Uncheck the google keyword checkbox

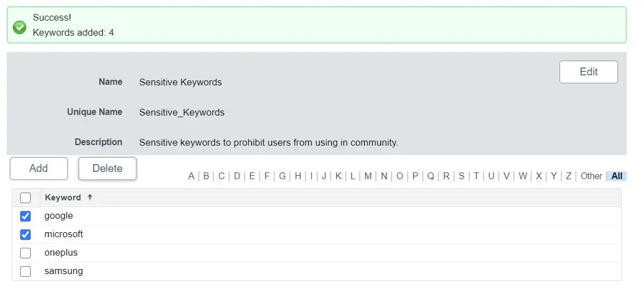point(26,216)
